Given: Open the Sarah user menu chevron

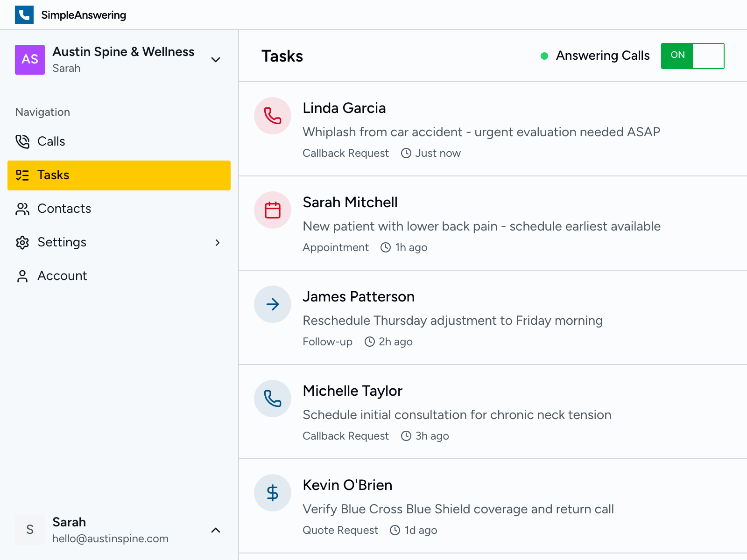Looking at the screenshot, I should [216, 530].
